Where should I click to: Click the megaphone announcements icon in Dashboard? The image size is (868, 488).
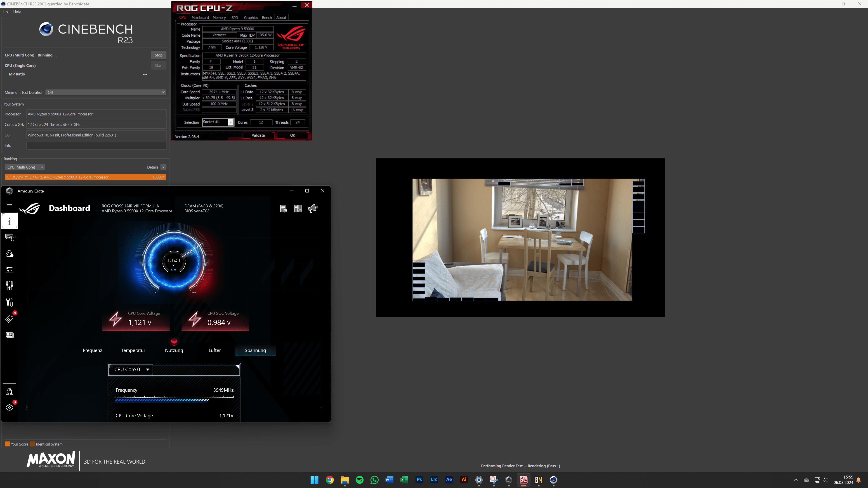click(x=313, y=209)
